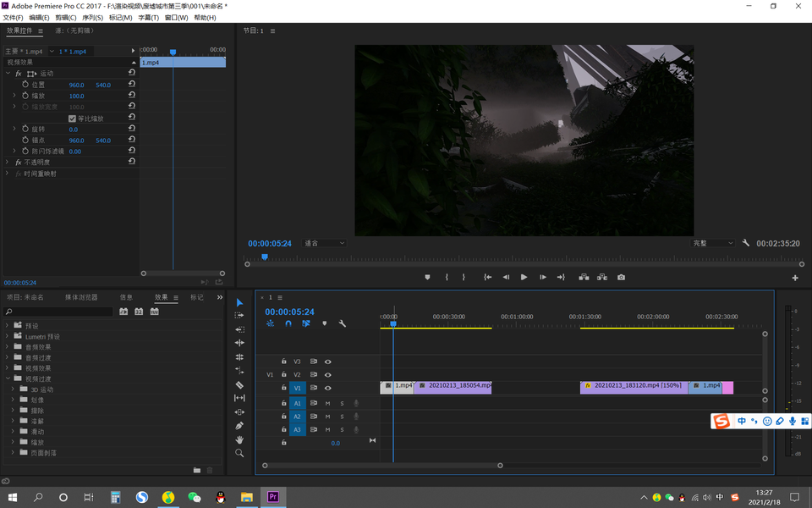Image resolution: width=812 pixels, height=508 pixels.
Task: Open program monitor settings wrench
Action: tap(746, 243)
